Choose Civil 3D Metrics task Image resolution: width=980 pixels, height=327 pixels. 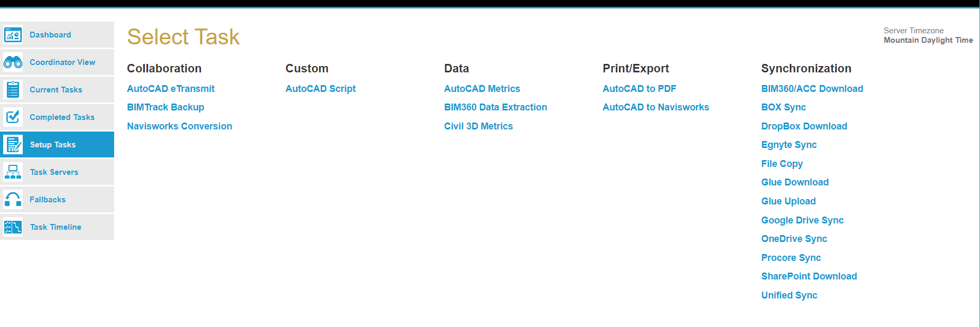click(478, 126)
